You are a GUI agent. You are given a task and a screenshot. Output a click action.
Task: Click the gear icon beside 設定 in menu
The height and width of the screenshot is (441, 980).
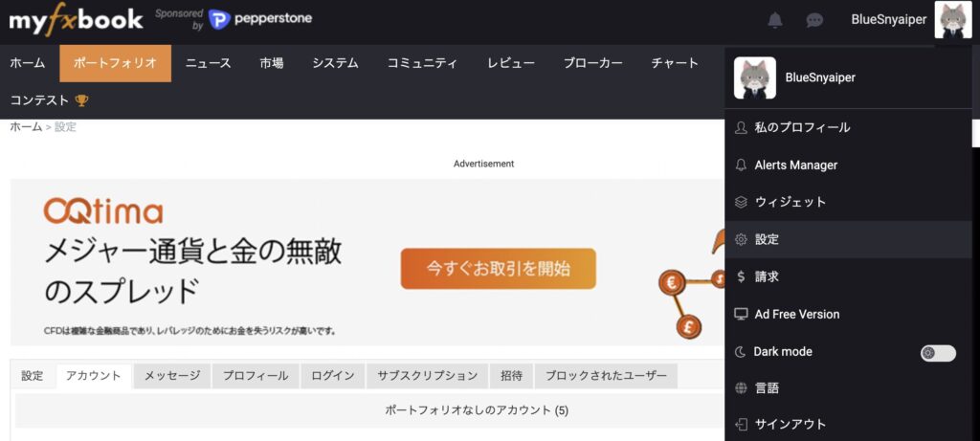741,239
